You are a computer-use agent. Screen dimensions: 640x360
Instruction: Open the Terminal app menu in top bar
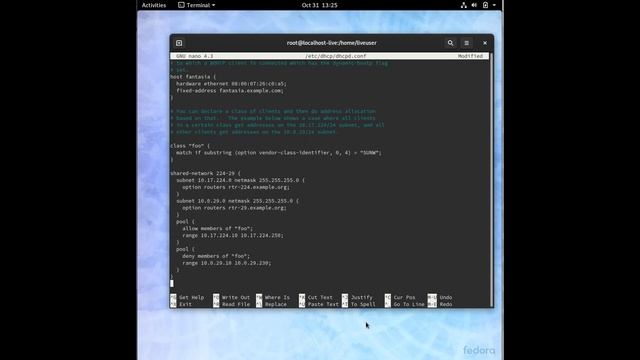click(x=197, y=5)
